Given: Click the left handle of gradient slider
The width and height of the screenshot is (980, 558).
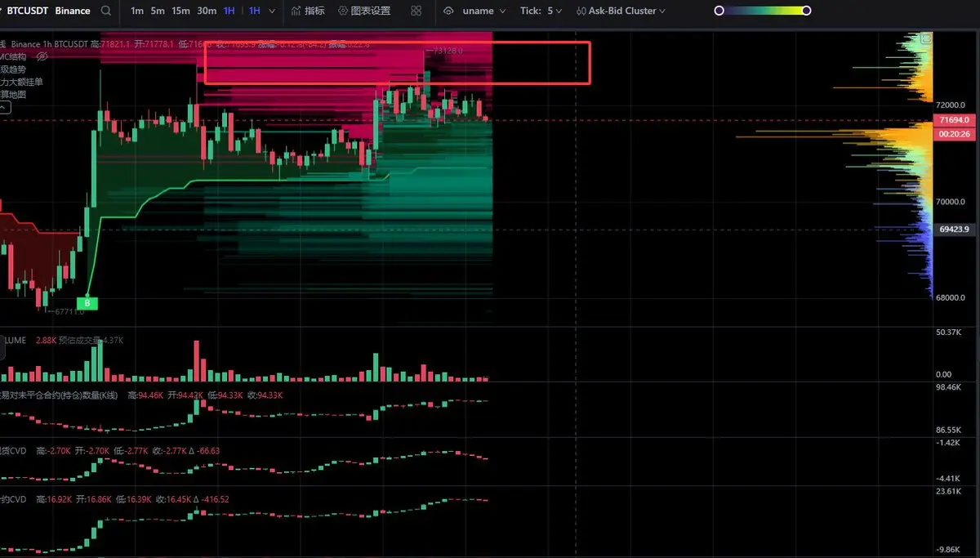Looking at the screenshot, I should coord(719,11).
